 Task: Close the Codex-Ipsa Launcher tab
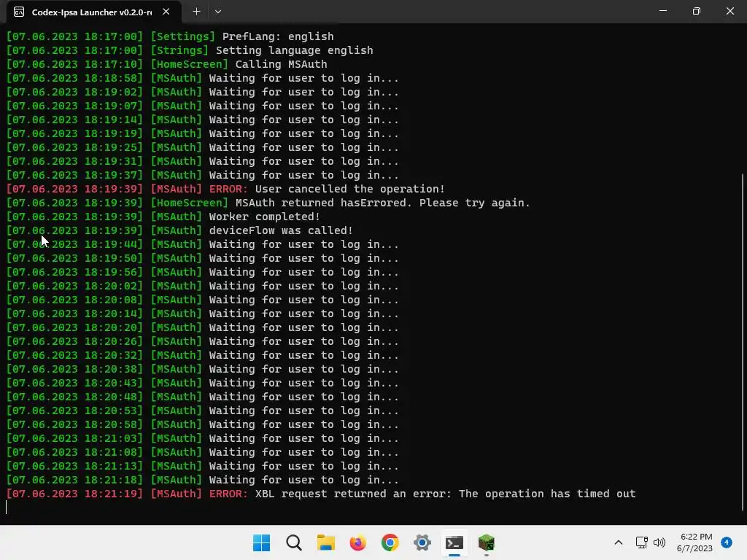(166, 12)
